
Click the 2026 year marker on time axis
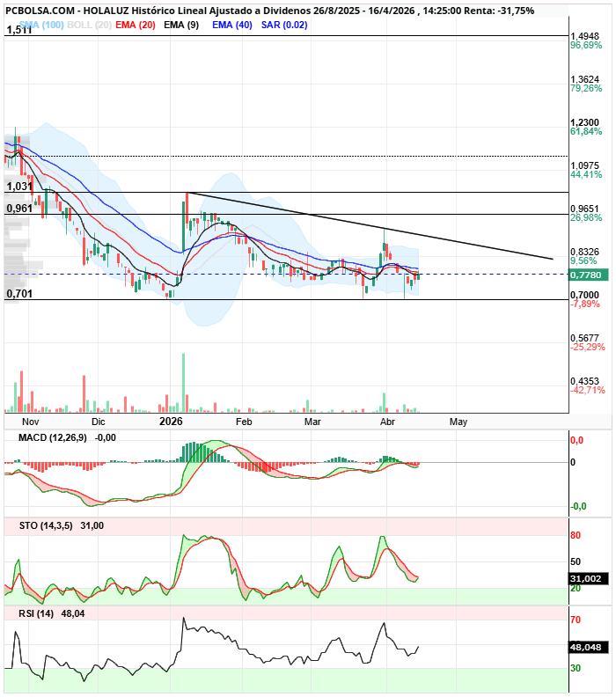pos(171,422)
